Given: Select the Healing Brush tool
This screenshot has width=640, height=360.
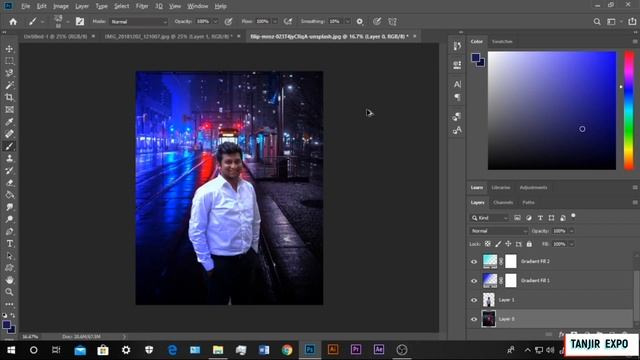Looking at the screenshot, I should pyautogui.click(x=9, y=134).
